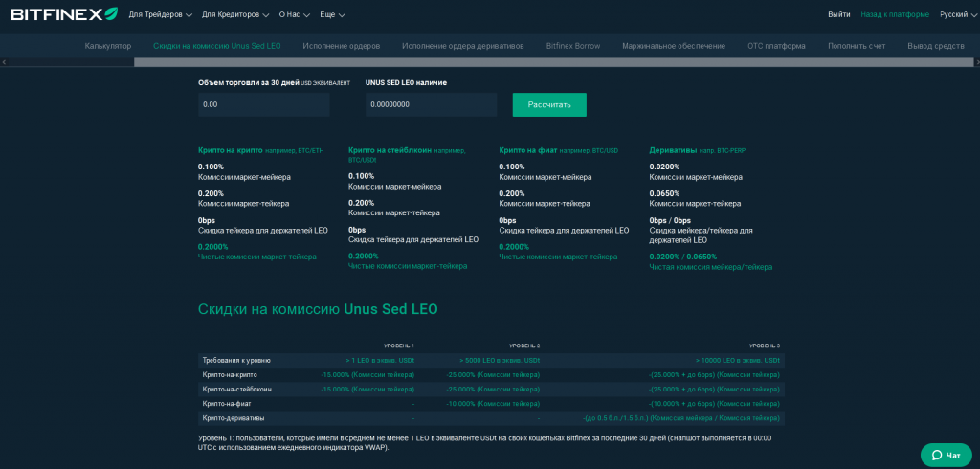Image resolution: width=980 pixels, height=469 pixels.
Task: Click 0bps / 0bps derivatives discount value
Action: 670,220
